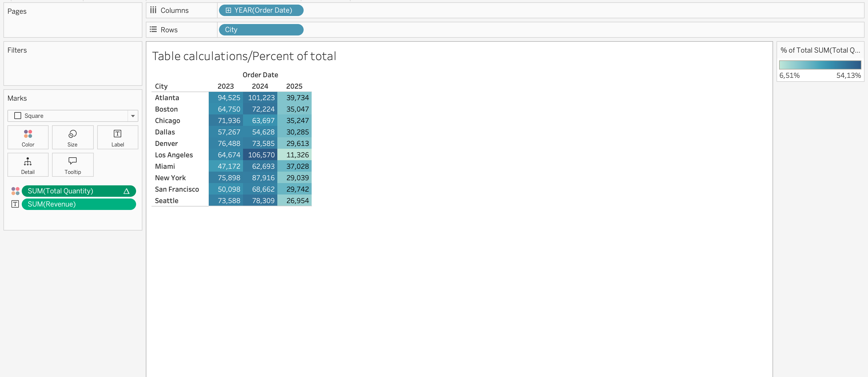868x377 pixels.
Task: Open the Size marks card
Action: click(x=72, y=137)
